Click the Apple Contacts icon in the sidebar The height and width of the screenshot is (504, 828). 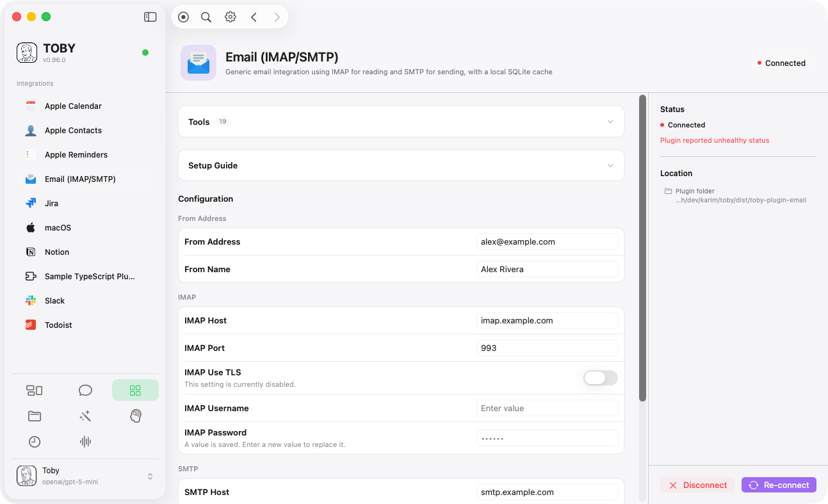[31, 131]
